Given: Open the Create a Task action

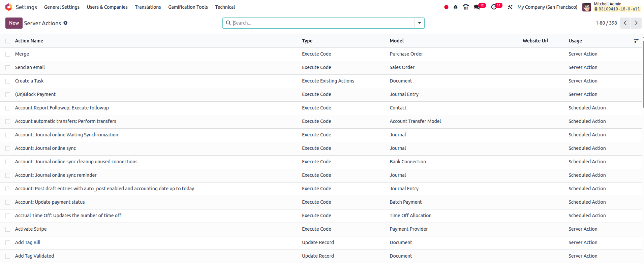Looking at the screenshot, I should [x=29, y=81].
